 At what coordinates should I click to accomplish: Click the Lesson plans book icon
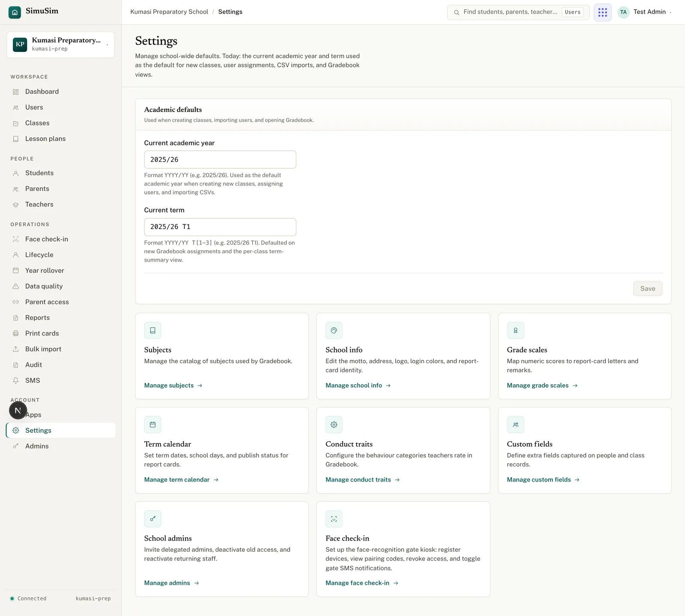[x=16, y=139]
